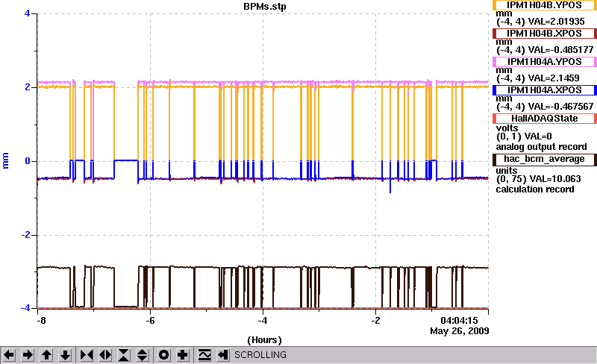Click the -4 tick label on the x-axis

tap(263, 321)
